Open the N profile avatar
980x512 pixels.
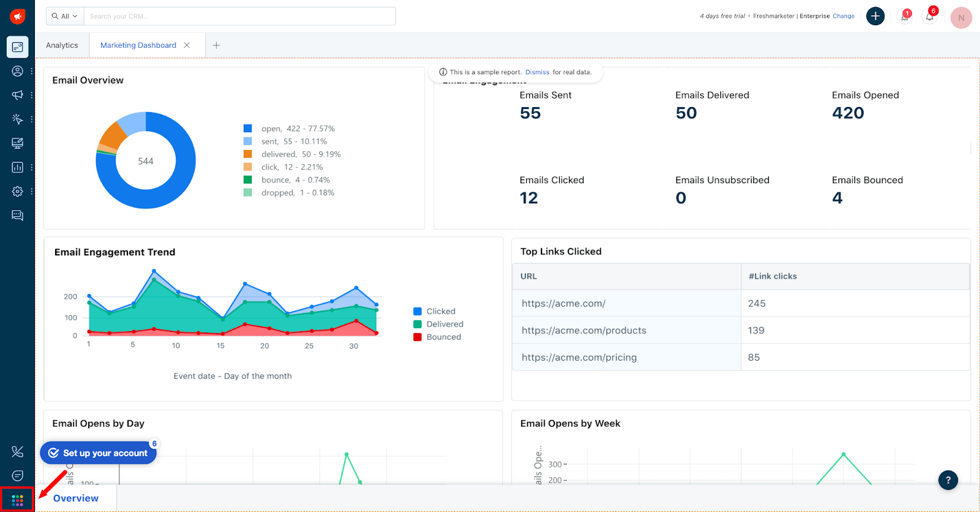(961, 18)
